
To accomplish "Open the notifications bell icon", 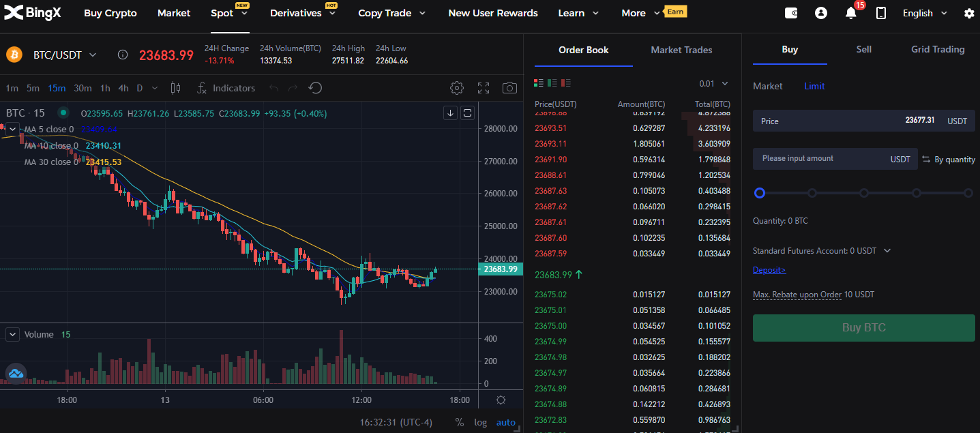I will coord(850,13).
